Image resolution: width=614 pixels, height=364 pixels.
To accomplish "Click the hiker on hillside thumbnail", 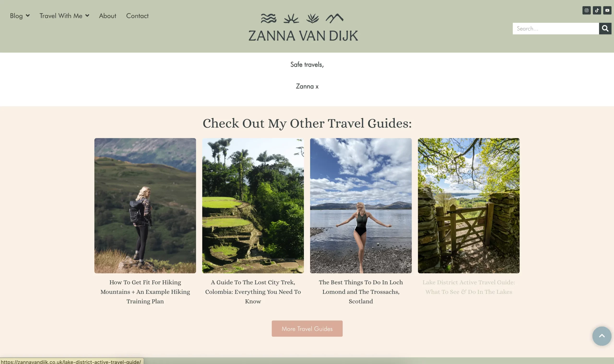I will coord(145,205).
